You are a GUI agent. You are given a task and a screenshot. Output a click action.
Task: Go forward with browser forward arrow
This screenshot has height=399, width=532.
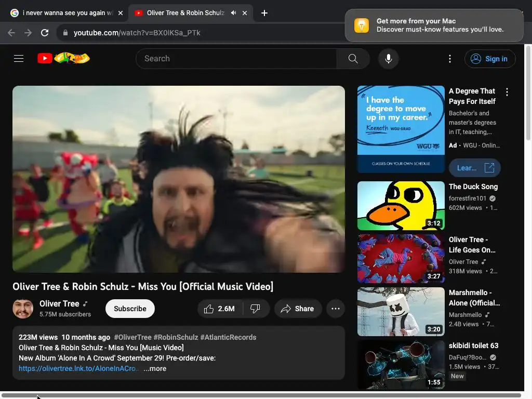point(28,33)
